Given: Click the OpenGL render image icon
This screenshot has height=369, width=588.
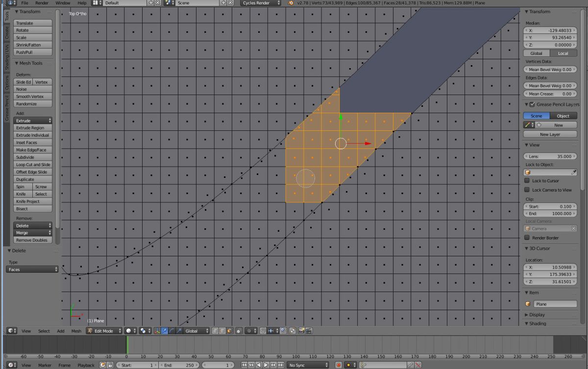Looking at the screenshot, I should point(302,331).
